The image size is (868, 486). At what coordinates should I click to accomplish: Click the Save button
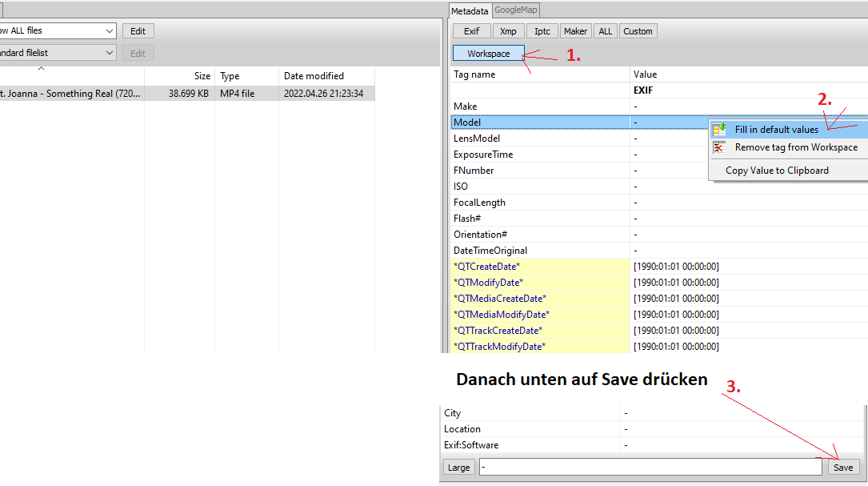click(x=843, y=468)
